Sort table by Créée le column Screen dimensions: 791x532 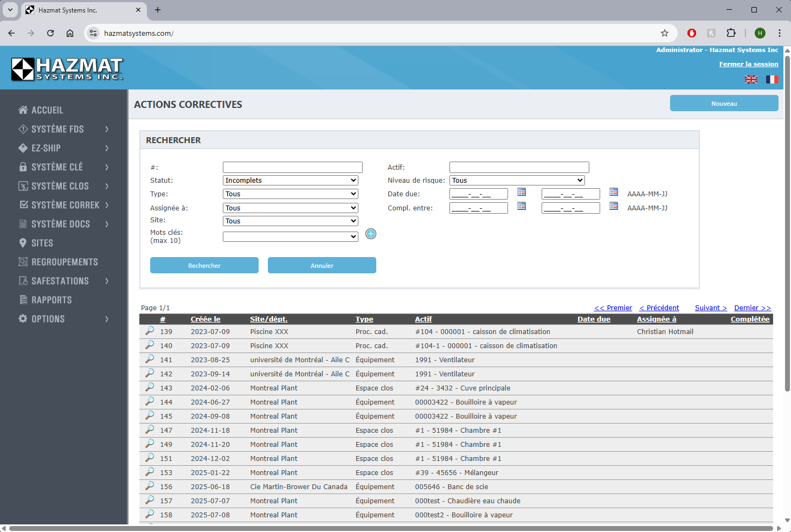(x=205, y=319)
